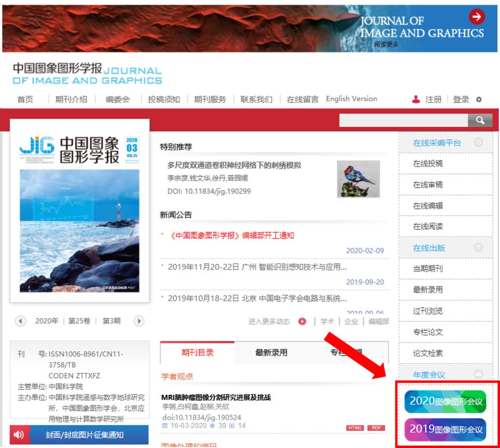
Task: Open the embroidery bird article thumbnail
Action: tap(358, 179)
